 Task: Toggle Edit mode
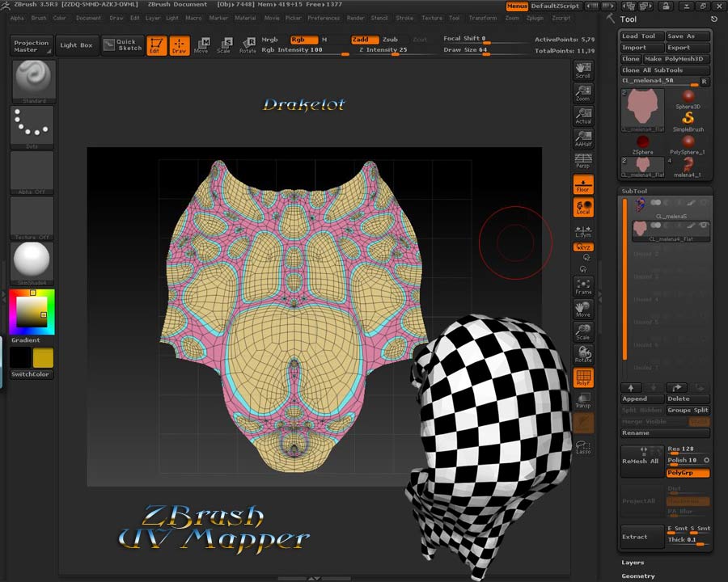click(156, 45)
